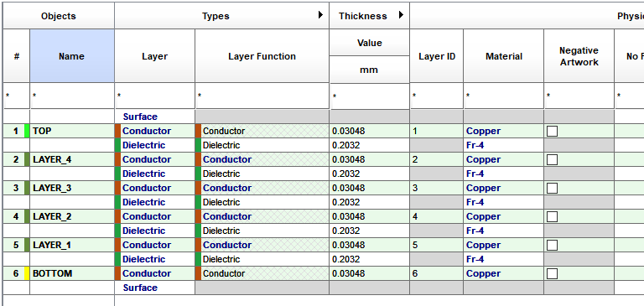Toggle Negative Artwork checkbox for LAYER_1

552,245
